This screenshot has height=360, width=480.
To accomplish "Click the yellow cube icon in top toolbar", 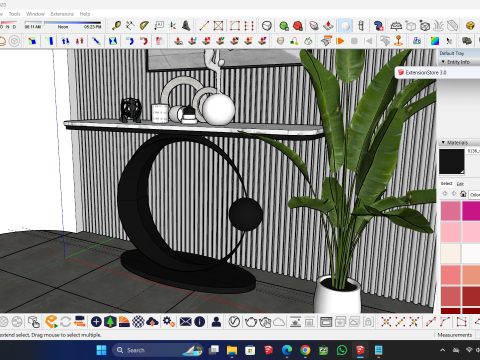I will [x=470, y=26].
